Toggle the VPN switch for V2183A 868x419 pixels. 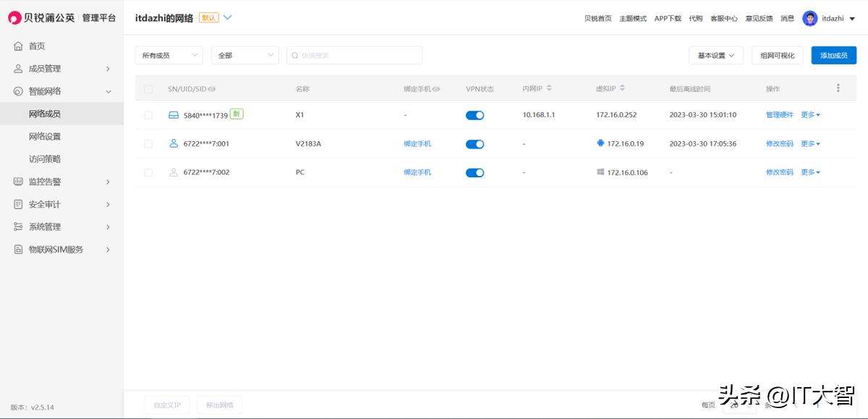[x=475, y=143]
